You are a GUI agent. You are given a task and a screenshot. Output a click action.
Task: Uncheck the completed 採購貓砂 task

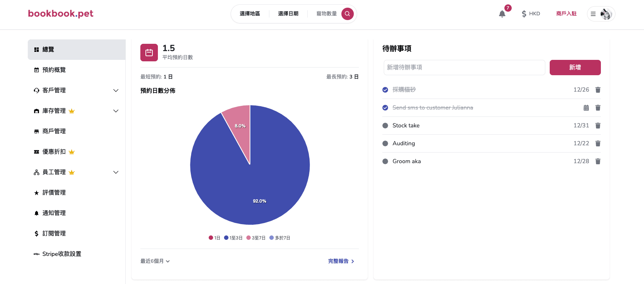(385, 90)
